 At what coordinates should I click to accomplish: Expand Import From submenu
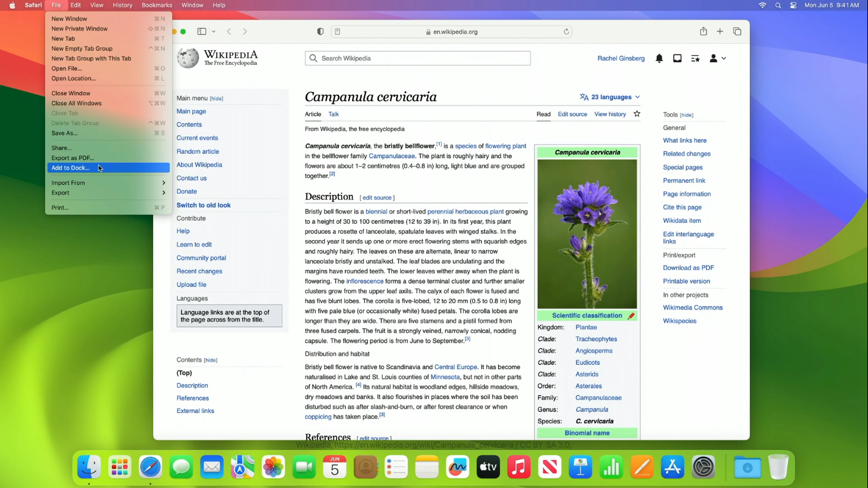click(x=108, y=183)
